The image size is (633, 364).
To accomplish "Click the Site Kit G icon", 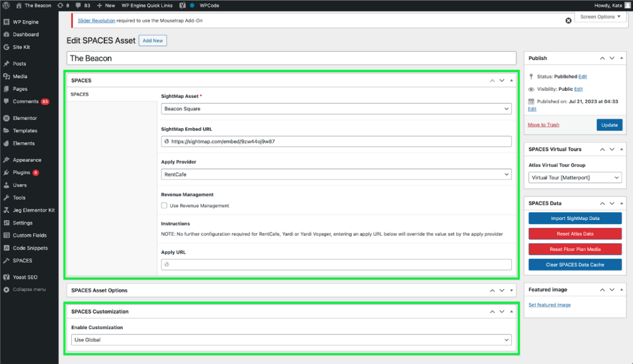I will coord(7,47).
